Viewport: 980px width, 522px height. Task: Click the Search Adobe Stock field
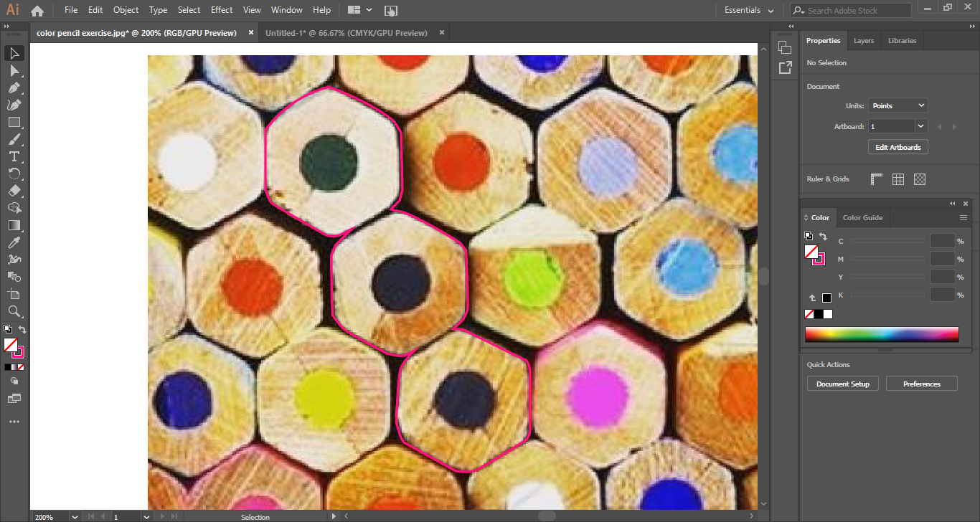[x=851, y=11]
